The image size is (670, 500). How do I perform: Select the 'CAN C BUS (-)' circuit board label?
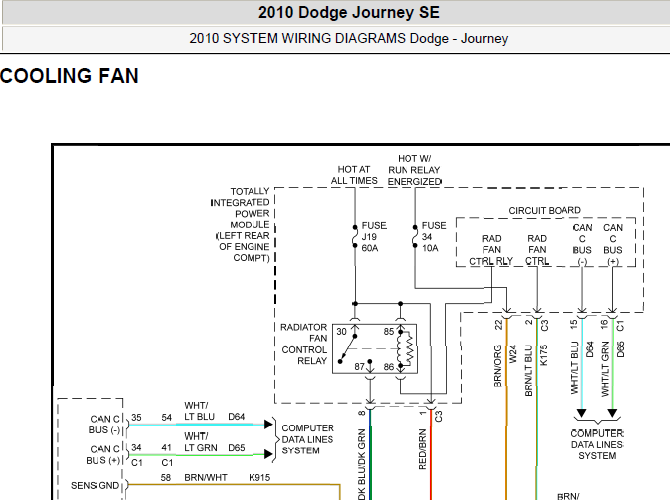tap(582, 244)
